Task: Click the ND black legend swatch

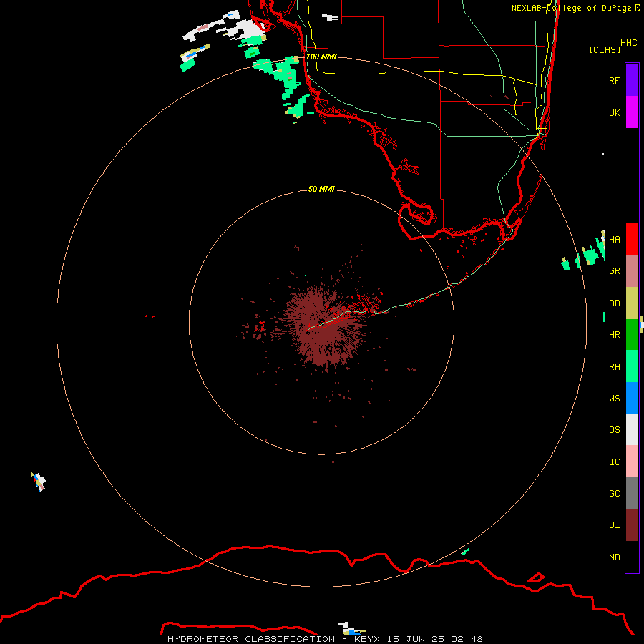Action: (632, 557)
